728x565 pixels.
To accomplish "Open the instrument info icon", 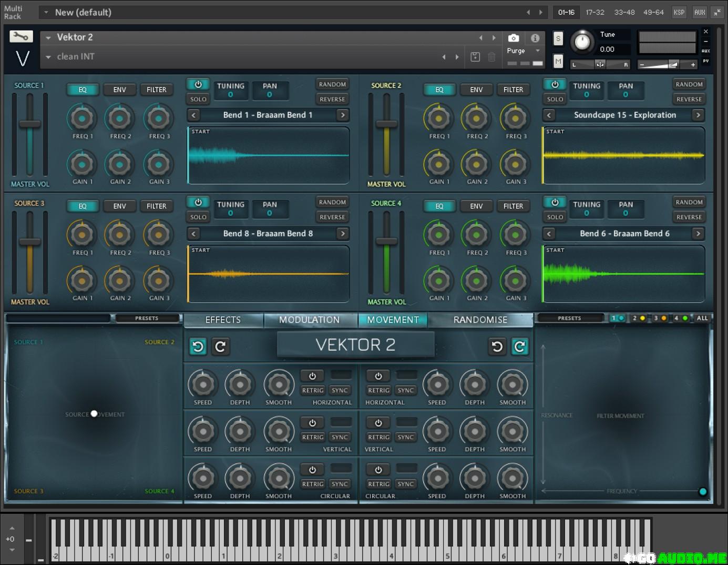I will click(535, 38).
